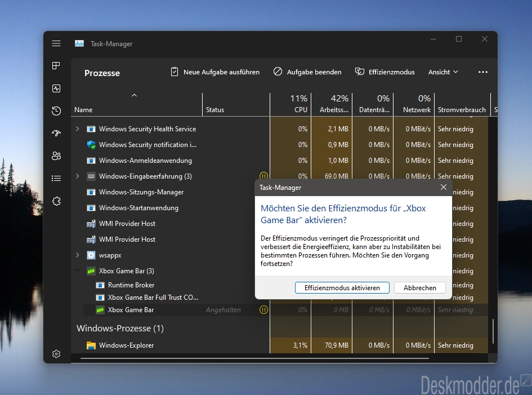
Task: Click the green icon of Xbox Game Bar (3)
Action: (91, 271)
